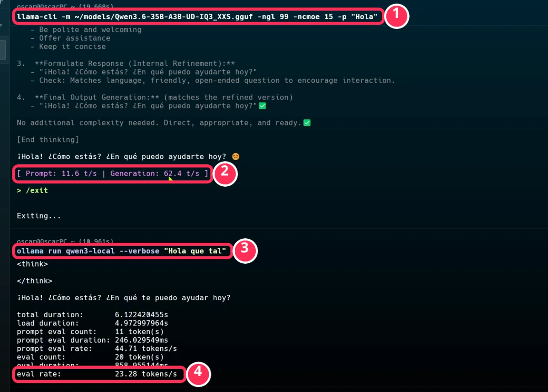Click the "prompt eval rate: 44.71 tokens/s" line

click(97, 349)
